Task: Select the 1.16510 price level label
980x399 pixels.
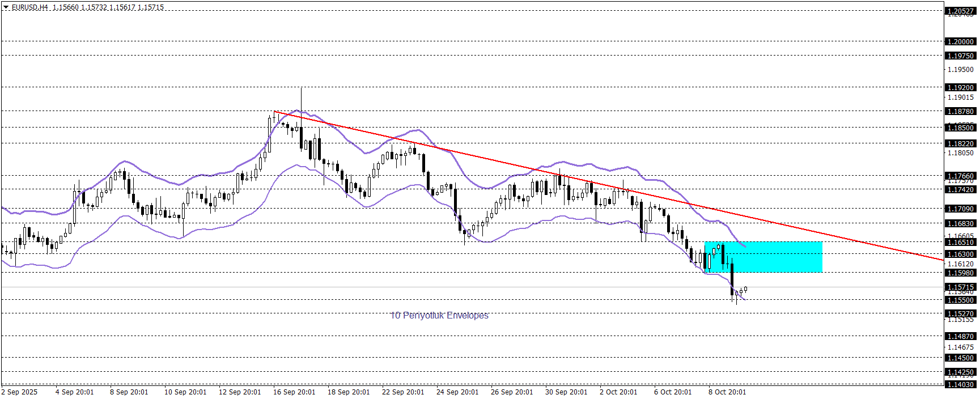Action: (x=960, y=242)
